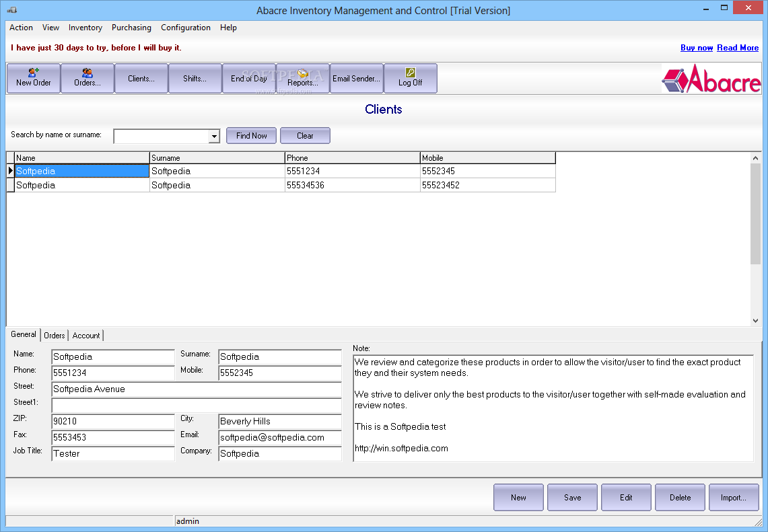768x532 pixels.
Task: Sort by the Name column header
Action: click(x=82, y=157)
